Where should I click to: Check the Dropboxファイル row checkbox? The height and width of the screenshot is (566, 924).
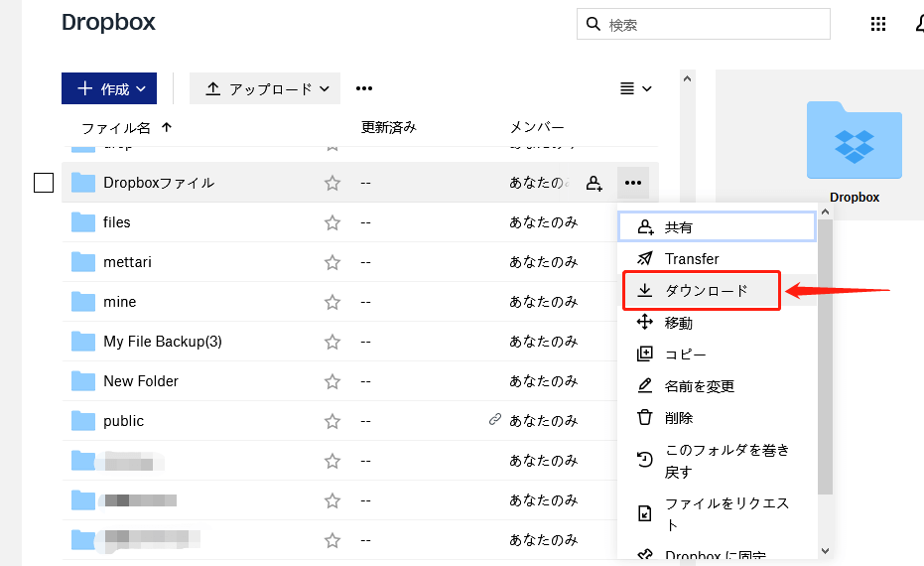(x=44, y=183)
